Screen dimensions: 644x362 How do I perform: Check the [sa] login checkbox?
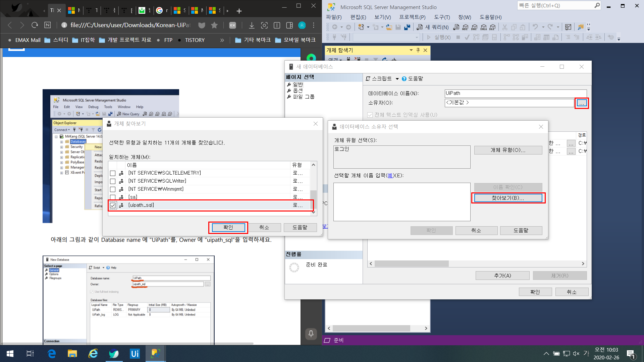click(113, 197)
